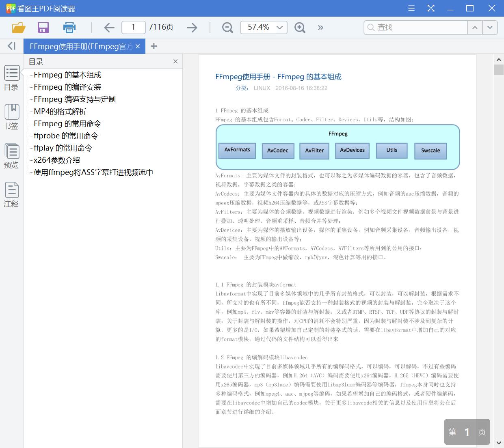Select 'x264参数介绍' in the outline

tap(57, 160)
